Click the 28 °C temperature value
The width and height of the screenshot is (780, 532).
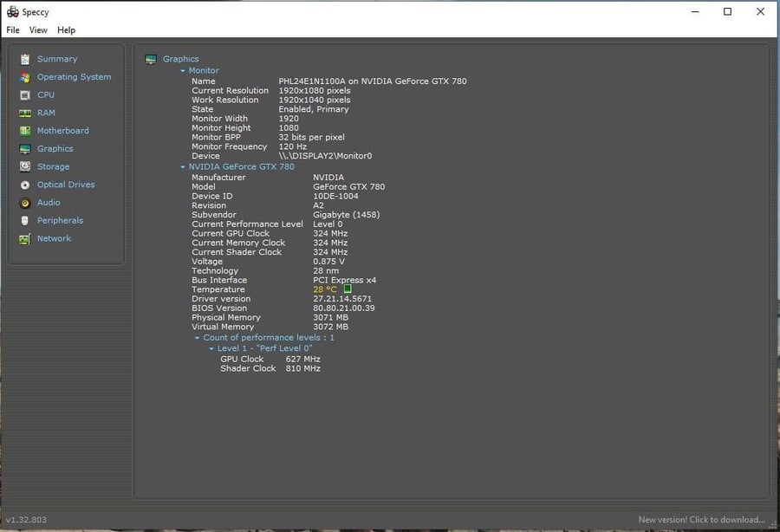point(325,289)
